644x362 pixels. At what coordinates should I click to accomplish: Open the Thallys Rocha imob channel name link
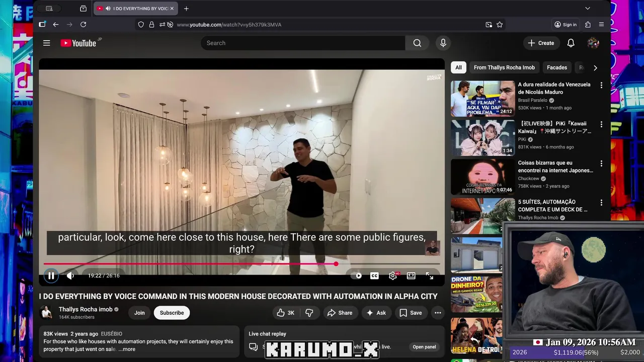point(86,309)
